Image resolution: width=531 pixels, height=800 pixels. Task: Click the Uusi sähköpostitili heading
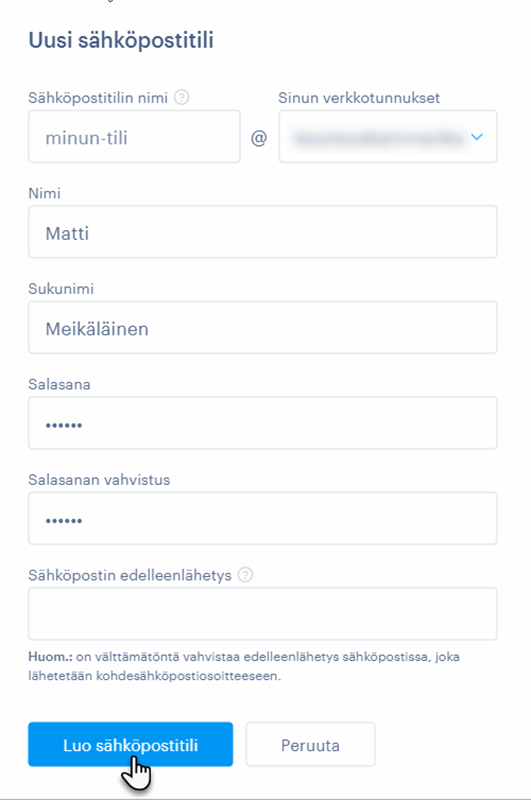121,40
